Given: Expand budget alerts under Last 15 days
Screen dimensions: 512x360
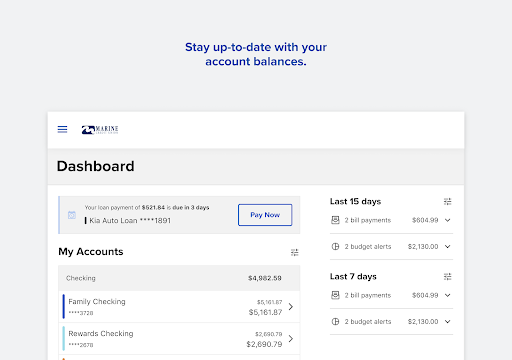Looking at the screenshot, I should point(448,246).
